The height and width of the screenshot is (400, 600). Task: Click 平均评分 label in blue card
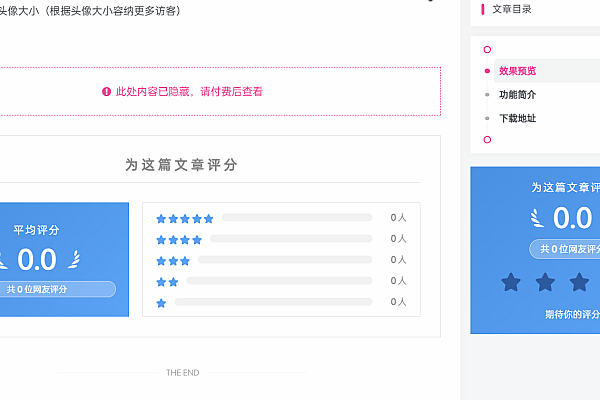36,230
